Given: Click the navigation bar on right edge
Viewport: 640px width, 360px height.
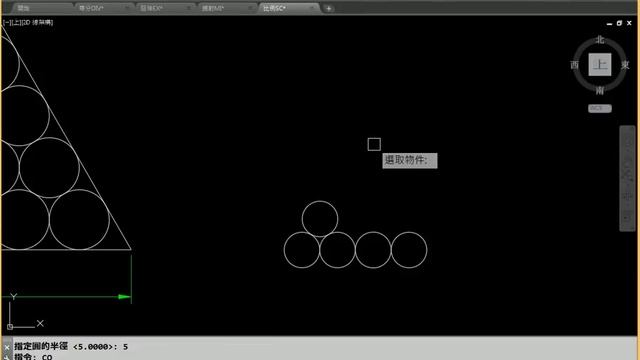Looking at the screenshot, I should point(627,178).
